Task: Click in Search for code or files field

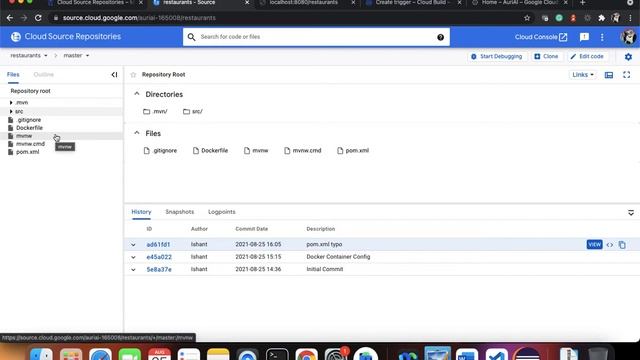Action: tap(316, 37)
